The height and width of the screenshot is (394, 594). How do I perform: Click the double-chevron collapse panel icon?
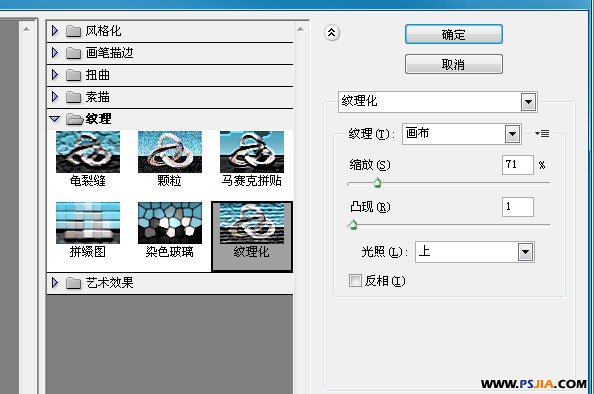point(332,33)
